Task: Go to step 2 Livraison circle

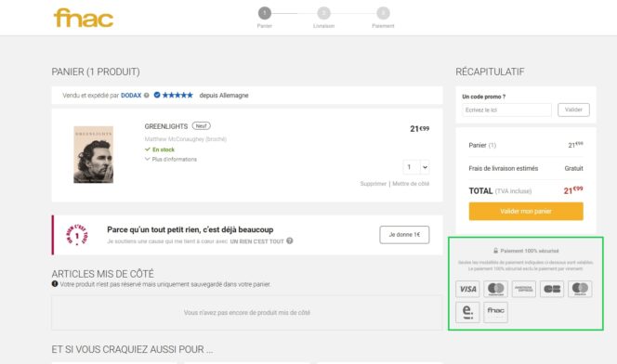Action: [x=323, y=13]
